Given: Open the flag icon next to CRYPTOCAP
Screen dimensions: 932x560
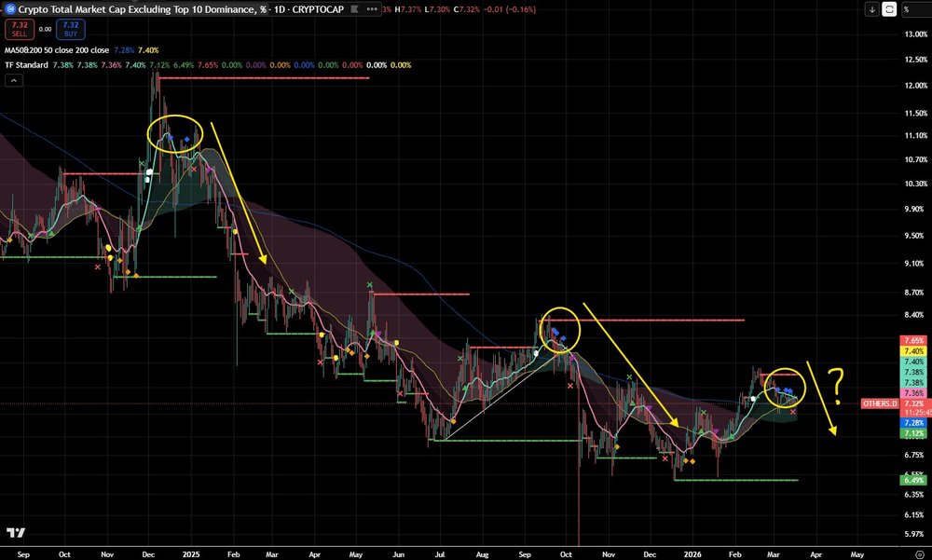Looking at the screenshot, I should (x=355, y=9).
